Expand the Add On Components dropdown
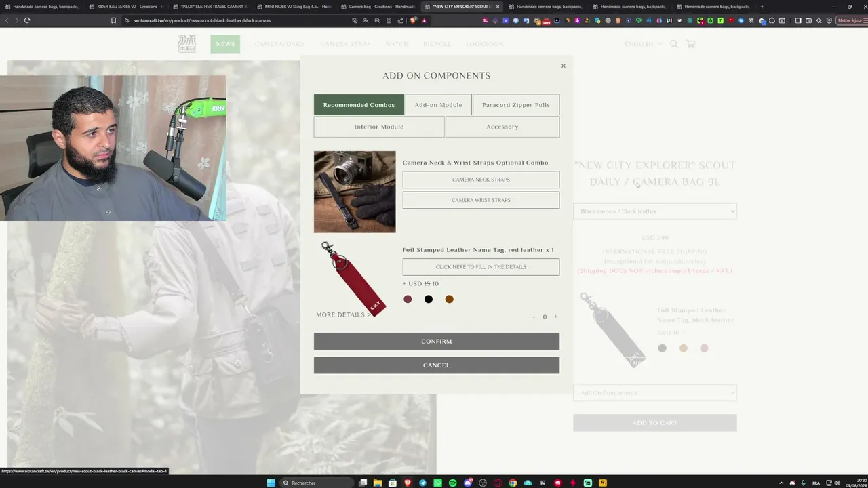Viewport: 868px width, 488px height. pyautogui.click(x=655, y=393)
